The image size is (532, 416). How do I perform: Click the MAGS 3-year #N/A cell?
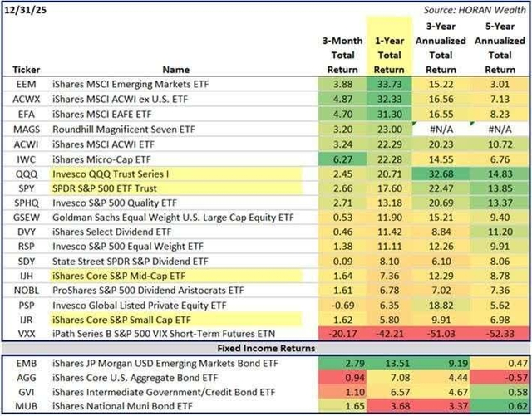[x=444, y=129]
